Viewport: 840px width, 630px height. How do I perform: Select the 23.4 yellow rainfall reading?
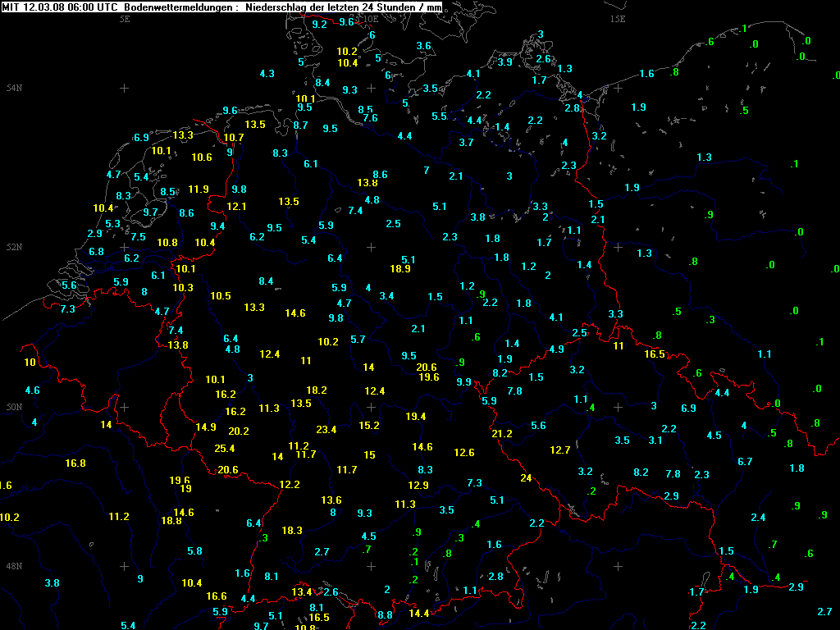click(x=326, y=430)
